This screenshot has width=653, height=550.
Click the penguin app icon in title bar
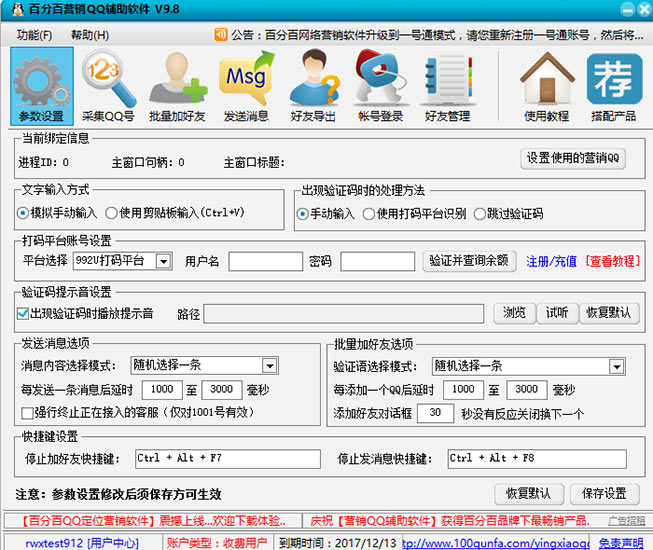coord(17,9)
